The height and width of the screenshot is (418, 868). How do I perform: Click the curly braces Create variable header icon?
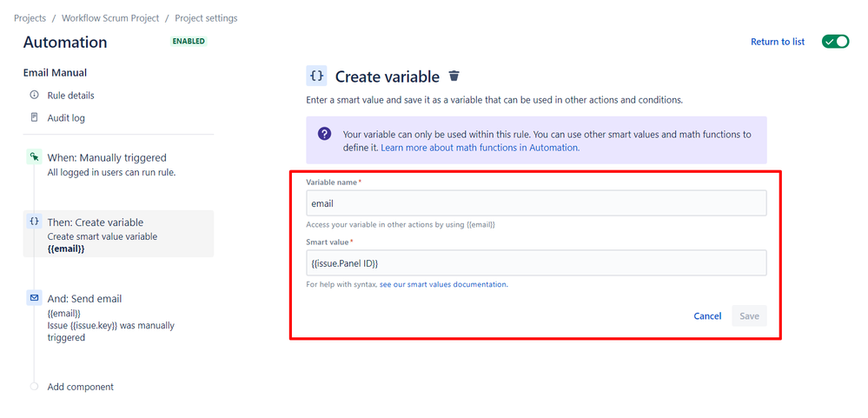click(x=316, y=76)
